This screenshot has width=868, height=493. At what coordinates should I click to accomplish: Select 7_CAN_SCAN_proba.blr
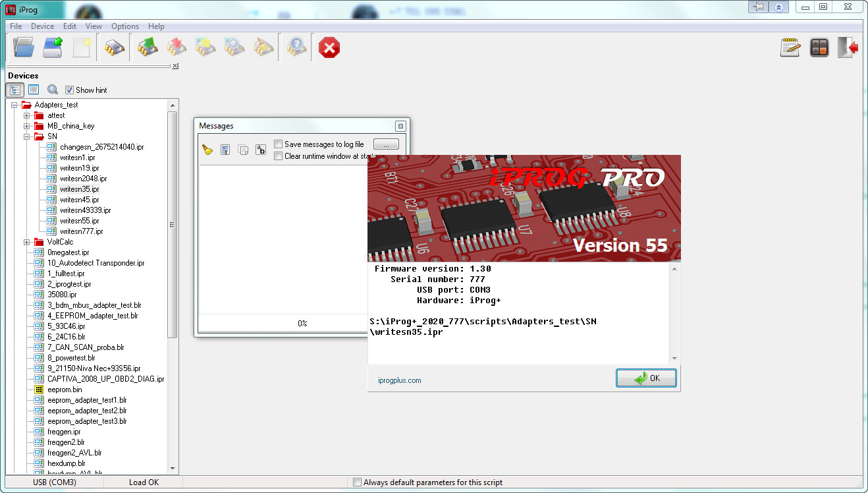(86, 347)
